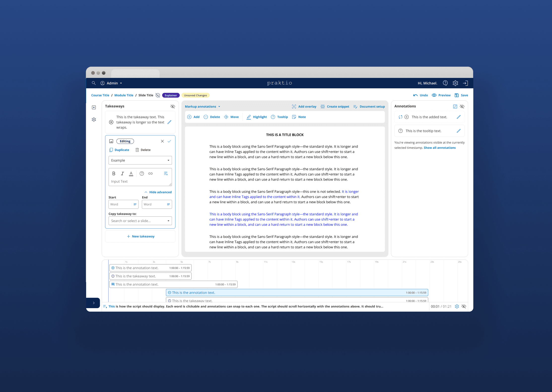552x392 pixels.
Task: Go to Module Title breadcrumb
Action: pyautogui.click(x=124, y=95)
